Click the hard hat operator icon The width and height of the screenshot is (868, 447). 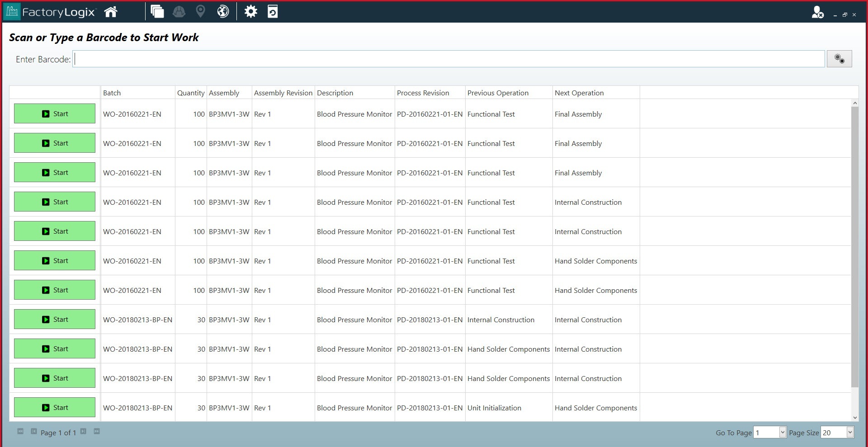[x=179, y=12]
